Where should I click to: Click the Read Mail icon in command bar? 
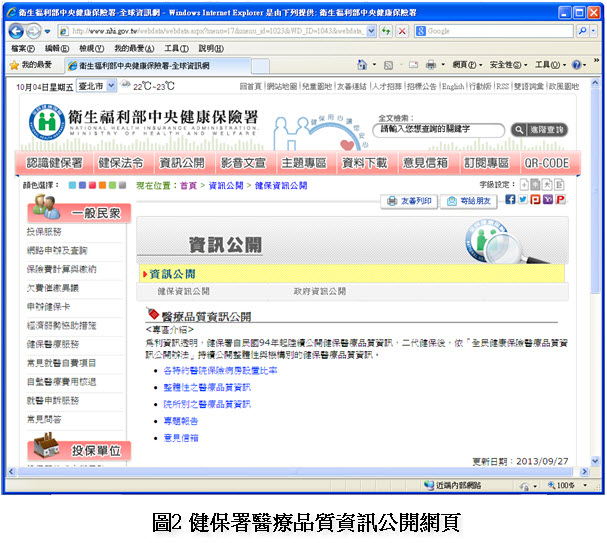click(413, 65)
